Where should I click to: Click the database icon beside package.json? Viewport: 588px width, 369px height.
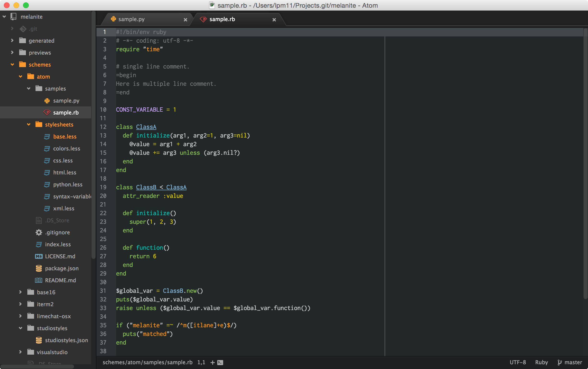click(39, 268)
